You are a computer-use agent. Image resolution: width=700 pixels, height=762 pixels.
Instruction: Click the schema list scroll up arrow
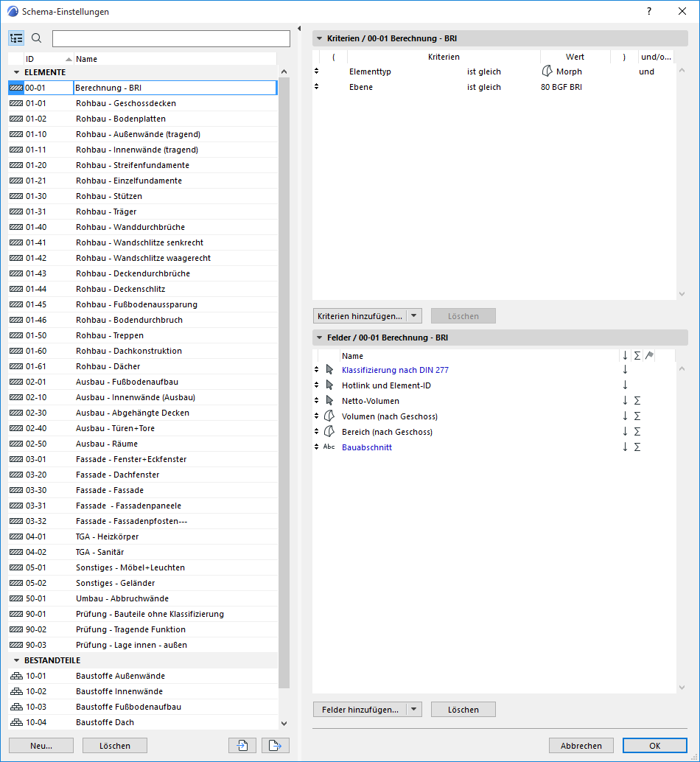click(284, 71)
